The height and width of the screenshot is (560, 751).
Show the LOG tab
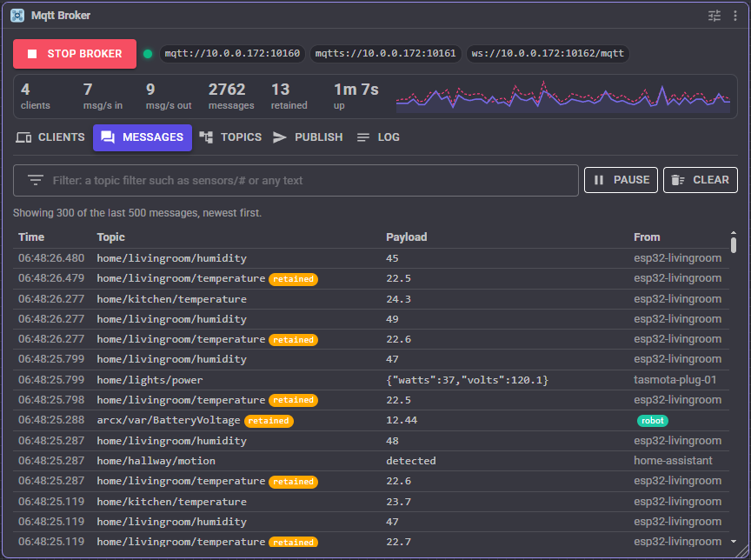(378, 137)
